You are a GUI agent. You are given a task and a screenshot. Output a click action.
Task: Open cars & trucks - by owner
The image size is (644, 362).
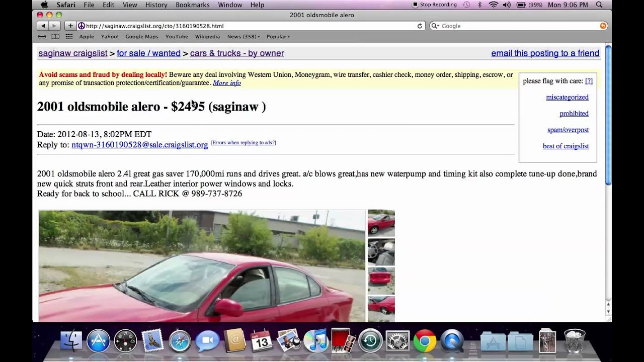coord(237,53)
